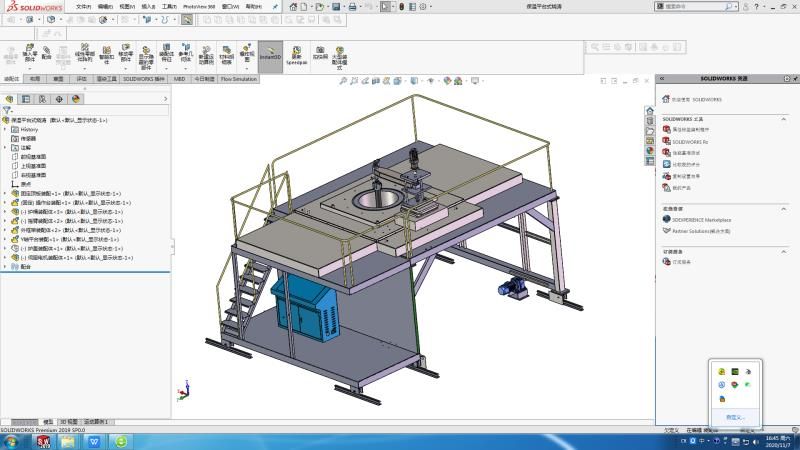Click the print icon in top toolbar
This screenshot has height=450, width=800.
click(x=352, y=7)
